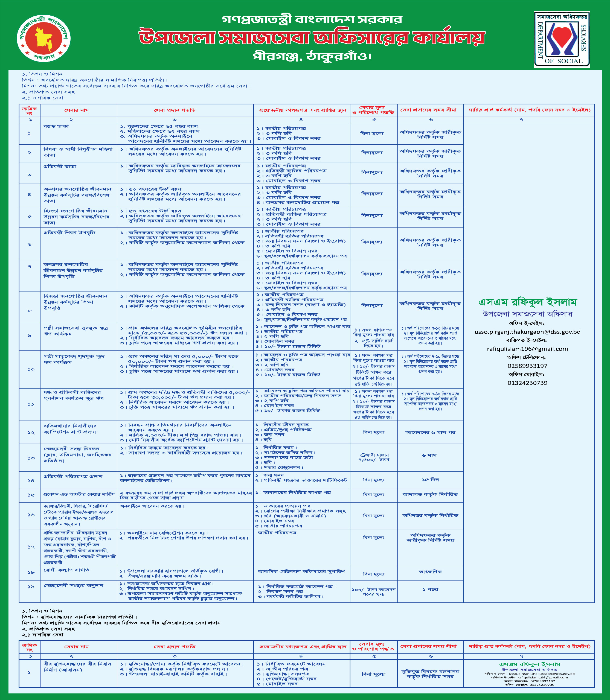Click the Department of Social Services logo
Image resolution: width=610 pixels, height=700 pixels.
pyautogui.click(x=562, y=39)
